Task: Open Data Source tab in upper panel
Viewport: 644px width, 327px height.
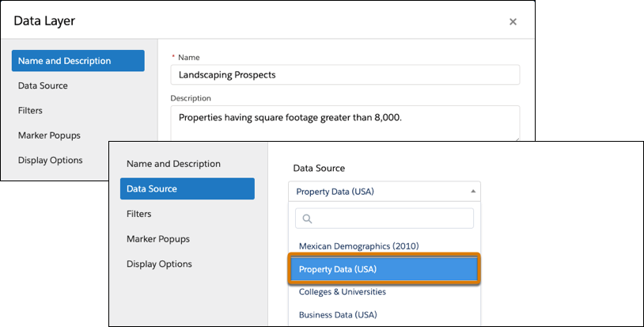Action: 43,86
